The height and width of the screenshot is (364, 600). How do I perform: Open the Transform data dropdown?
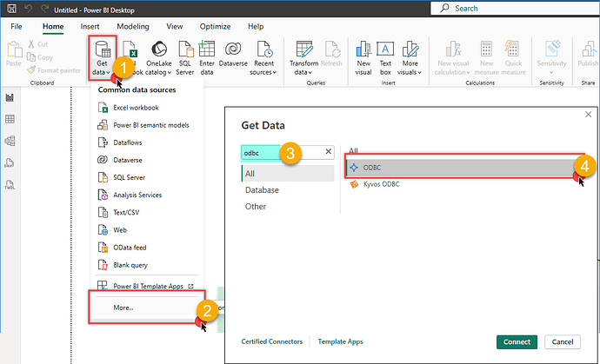tap(303, 57)
